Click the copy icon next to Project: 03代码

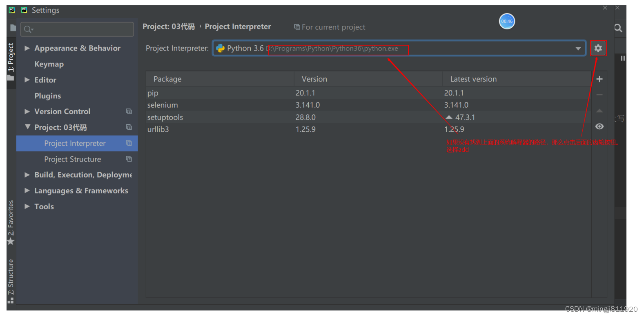point(129,127)
